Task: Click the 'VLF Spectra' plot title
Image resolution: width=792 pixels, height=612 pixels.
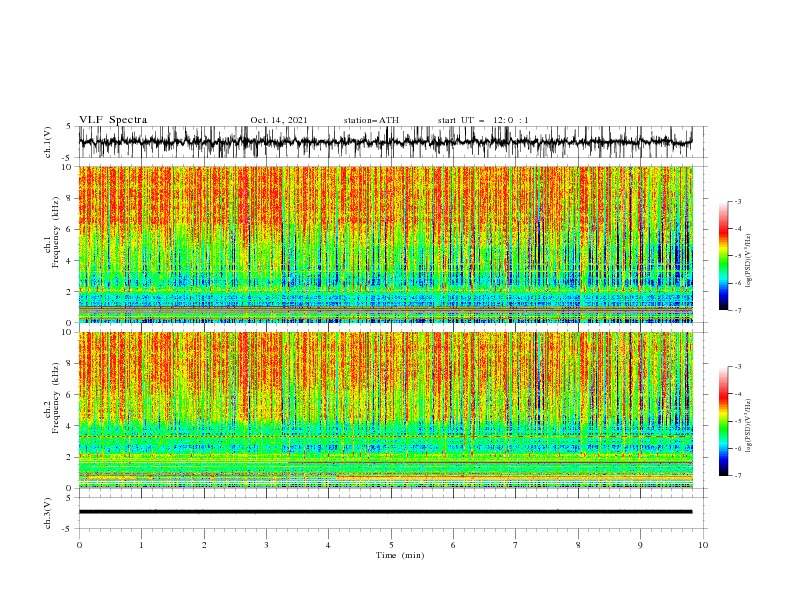Action: tap(113, 120)
